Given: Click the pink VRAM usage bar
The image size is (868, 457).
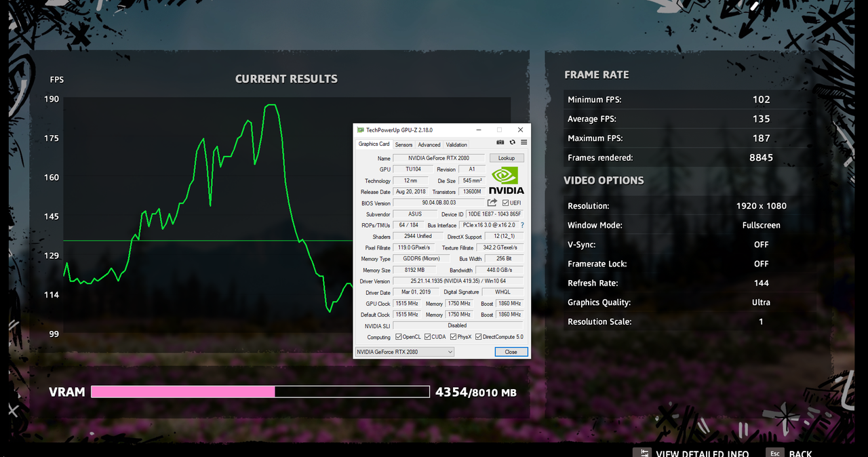Looking at the screenshot, I should click(183, 392).
